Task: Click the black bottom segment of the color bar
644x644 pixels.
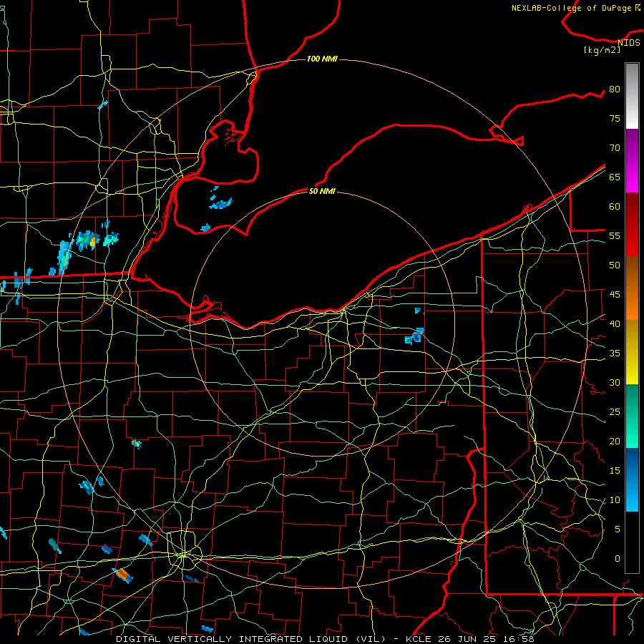Action: 632,542
